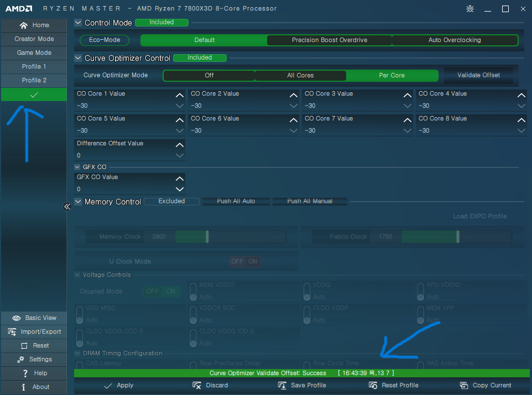Save Profile from bottom bar
The image size is (532, 395).
point(302,386)
